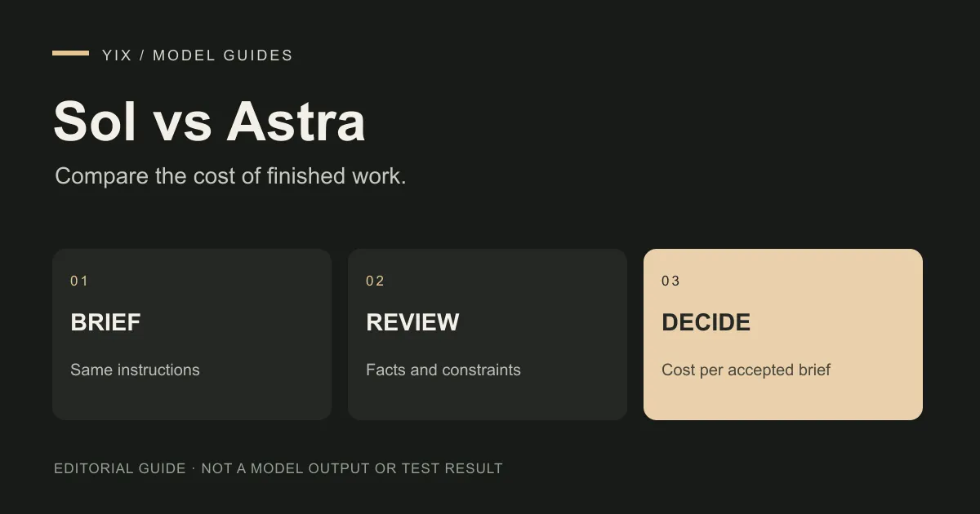Select the REVIEW card heading
Image resolution: width=980 pixels, height=514 pixels.
(412, 322)
